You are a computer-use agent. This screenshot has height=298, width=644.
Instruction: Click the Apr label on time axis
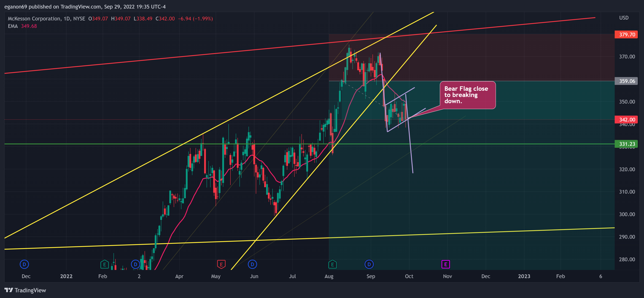(x=179, y=276)
